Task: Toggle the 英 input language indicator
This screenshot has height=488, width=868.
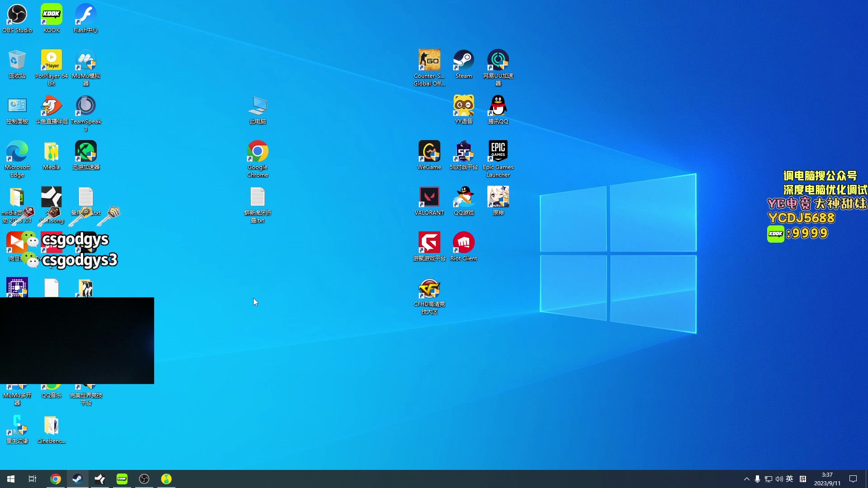Action: 790,479
